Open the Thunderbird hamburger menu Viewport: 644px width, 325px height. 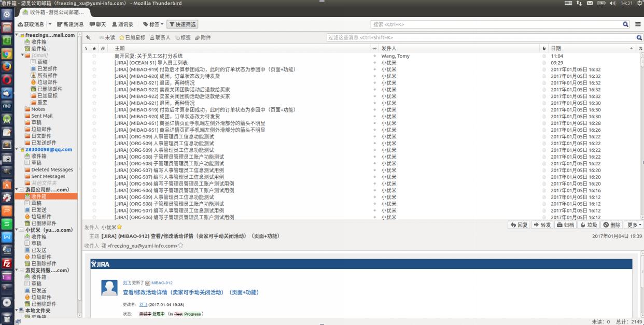pyautogui.click(x=637, y=24)
